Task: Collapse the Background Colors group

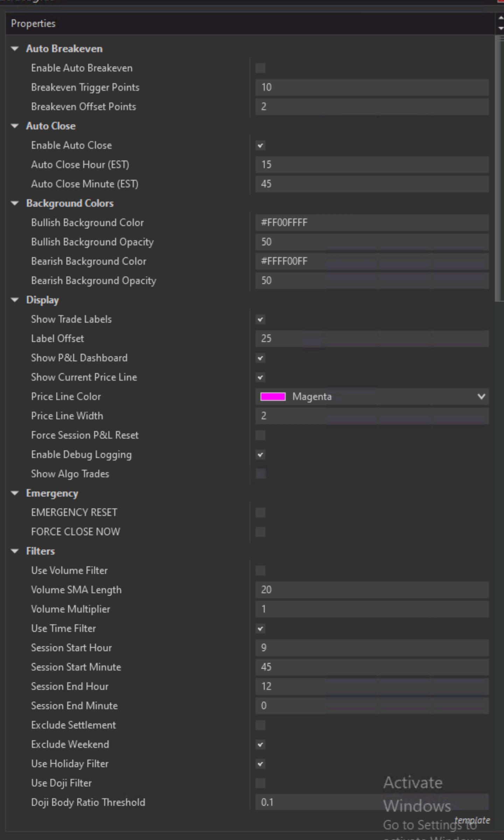Action: (15, 203)
